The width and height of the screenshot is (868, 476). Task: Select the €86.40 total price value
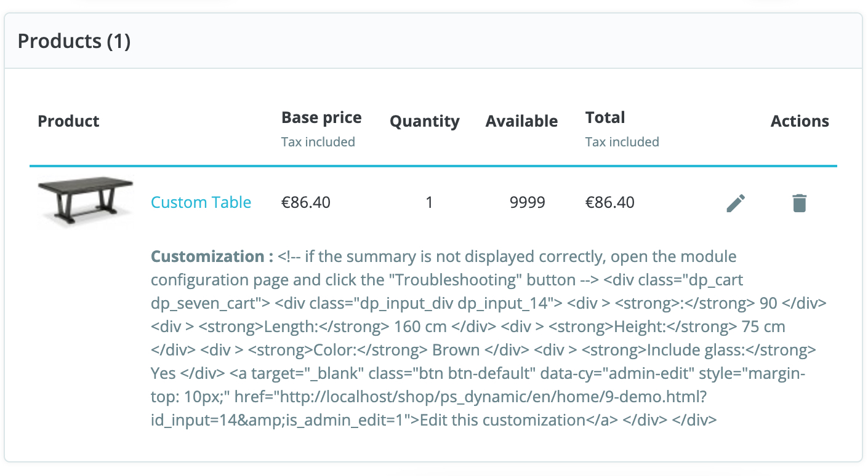(609, 202)
